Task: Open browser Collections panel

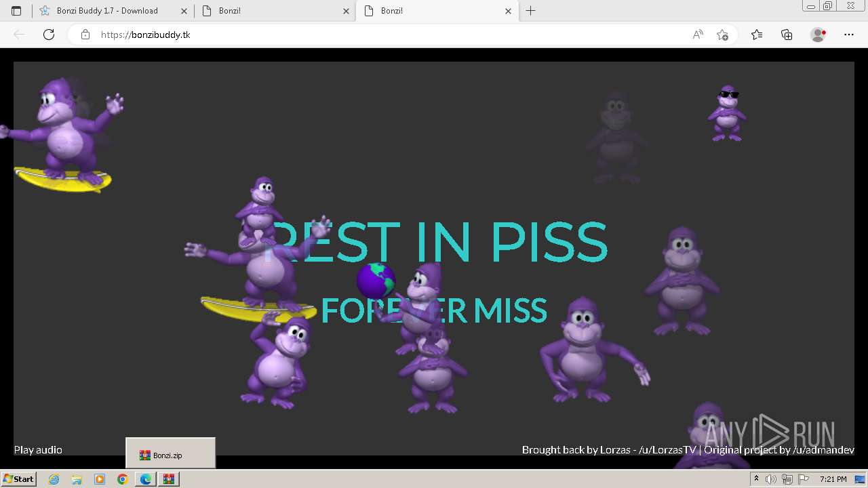Action: [x=787, y=35]
